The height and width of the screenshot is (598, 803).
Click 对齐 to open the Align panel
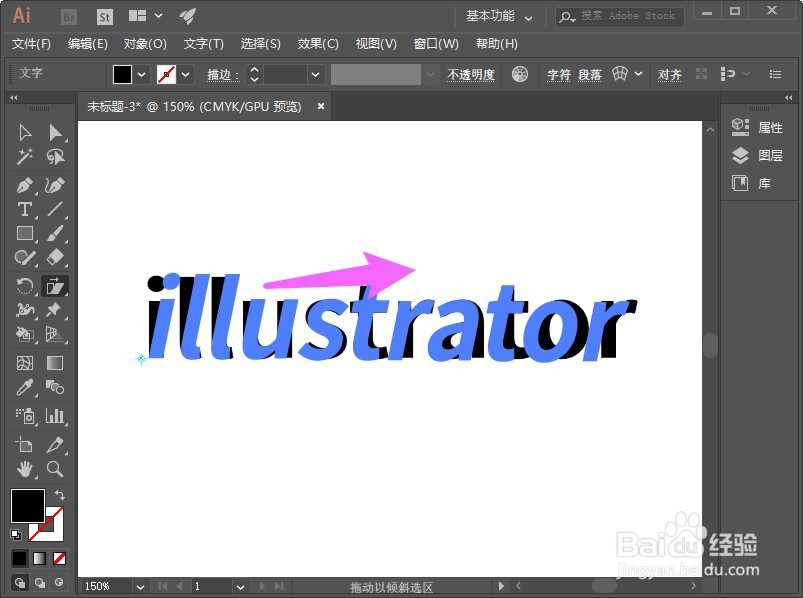(x=670, y=74)
